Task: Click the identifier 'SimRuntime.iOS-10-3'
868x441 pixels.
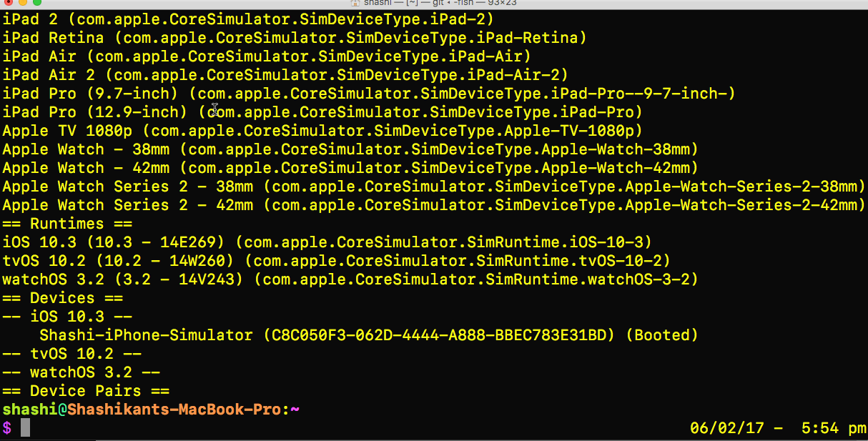Action: (554, 242)
